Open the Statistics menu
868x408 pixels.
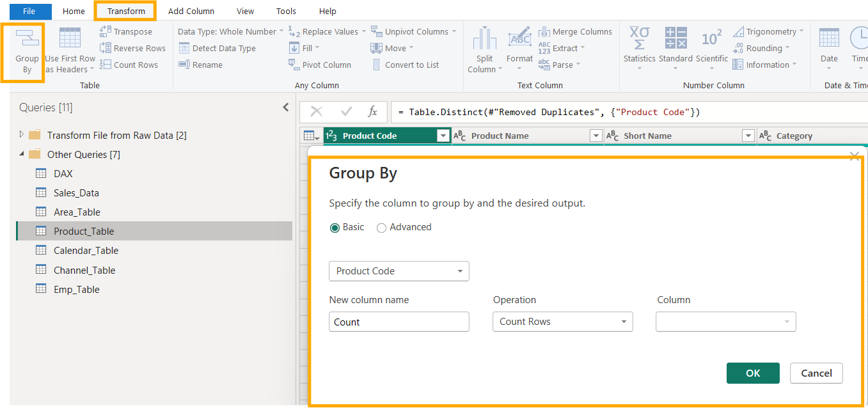[x=640, y=49]
